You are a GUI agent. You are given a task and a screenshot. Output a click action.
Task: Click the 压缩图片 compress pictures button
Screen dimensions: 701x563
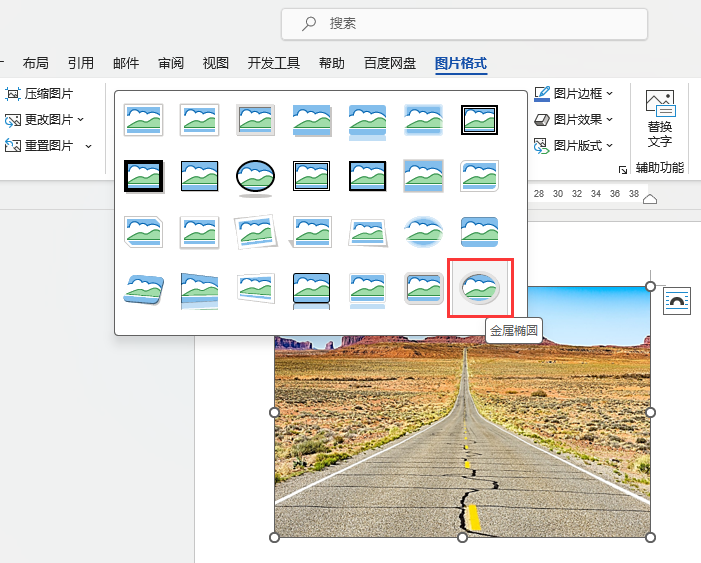39,94
